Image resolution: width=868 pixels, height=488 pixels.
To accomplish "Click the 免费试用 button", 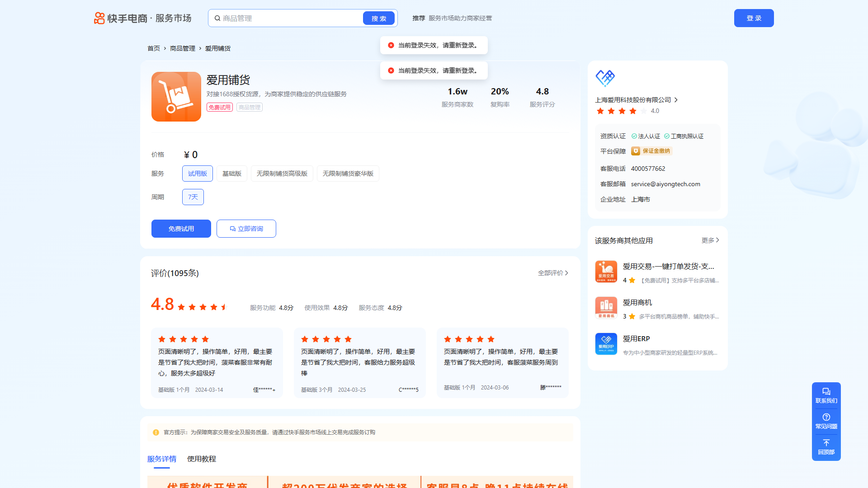I will coord(181,229).
